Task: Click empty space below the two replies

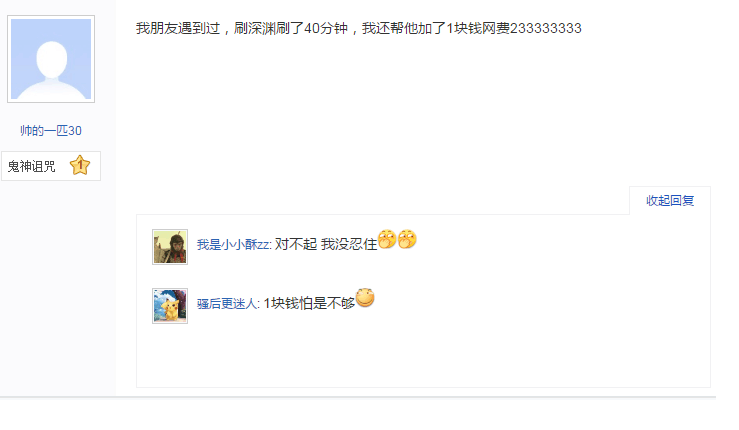Action: [423, 356]
